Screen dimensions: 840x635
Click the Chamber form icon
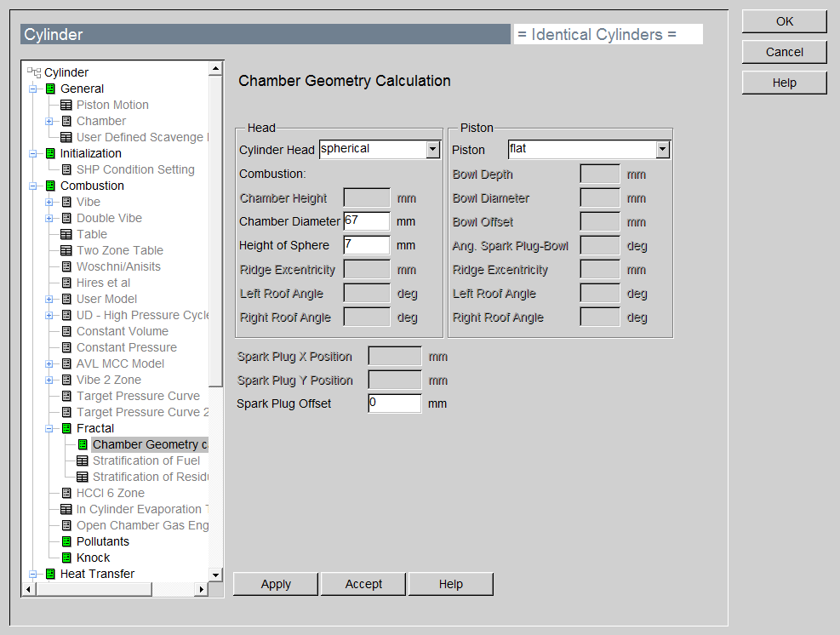tap(66, 121)
